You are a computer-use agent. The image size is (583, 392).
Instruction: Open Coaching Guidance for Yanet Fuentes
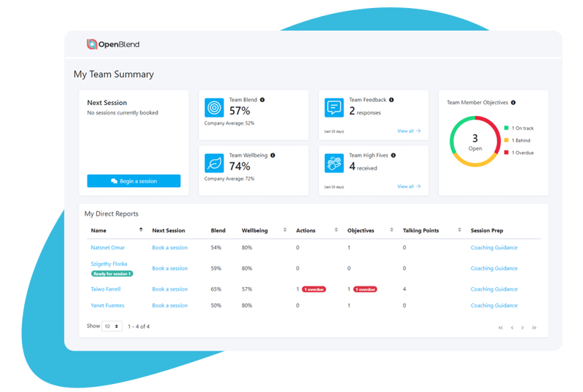click(x=494, y=305)
